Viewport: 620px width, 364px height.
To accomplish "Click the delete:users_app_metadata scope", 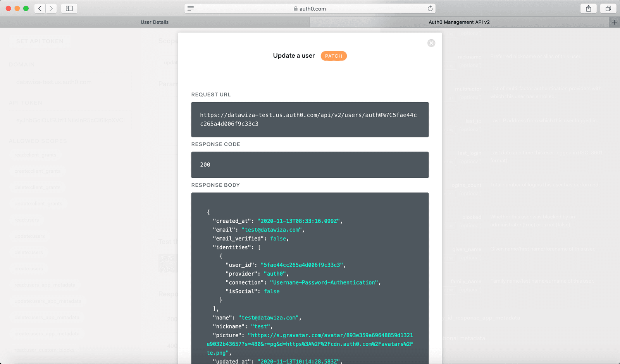I will point(47,318).
